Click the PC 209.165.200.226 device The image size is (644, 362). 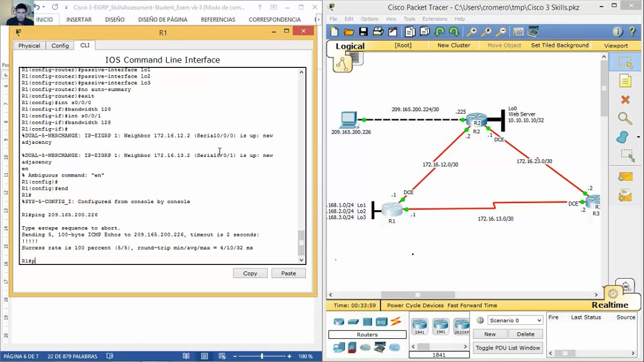348,120
